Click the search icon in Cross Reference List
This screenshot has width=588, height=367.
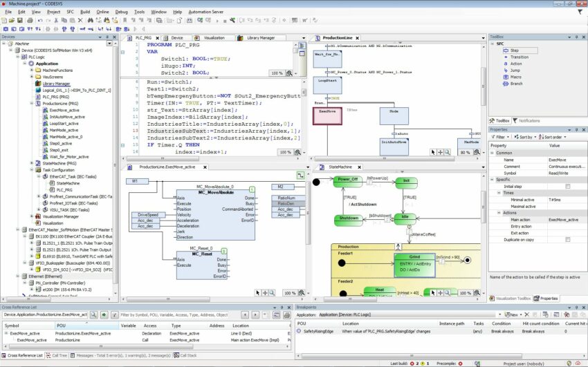[93, 315]
